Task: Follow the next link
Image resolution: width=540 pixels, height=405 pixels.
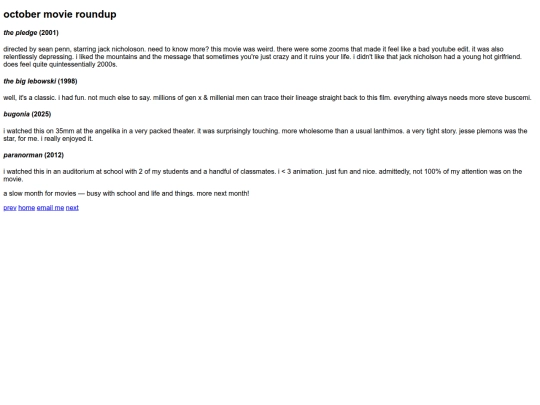Action: 72,208
